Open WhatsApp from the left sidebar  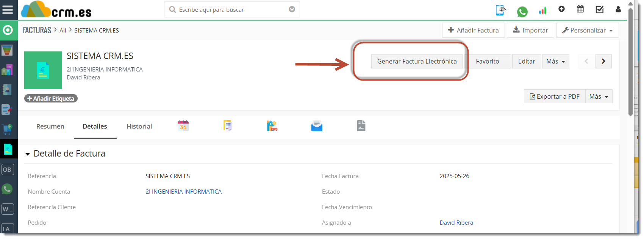pos(7,189)
